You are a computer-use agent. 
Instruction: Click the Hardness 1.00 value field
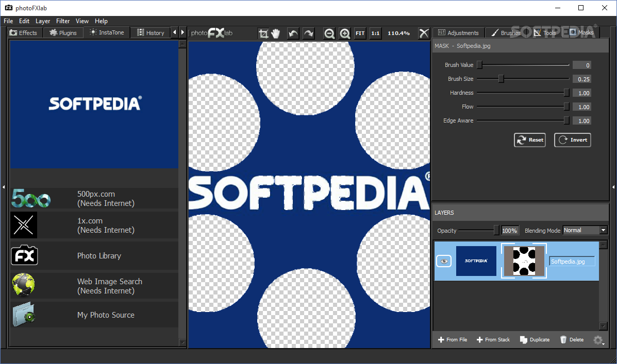click(582, 93)
